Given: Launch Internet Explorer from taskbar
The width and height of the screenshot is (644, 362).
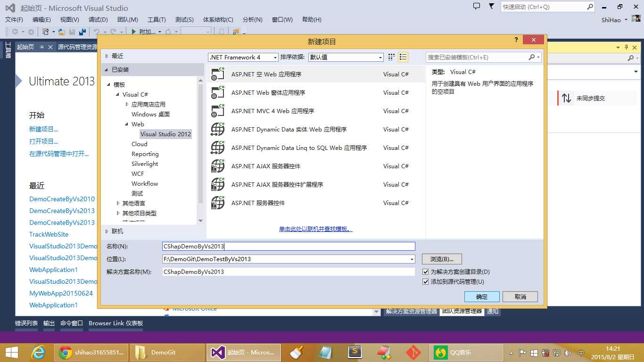Looking at the screenshot, I should click(x=38, y=352).
